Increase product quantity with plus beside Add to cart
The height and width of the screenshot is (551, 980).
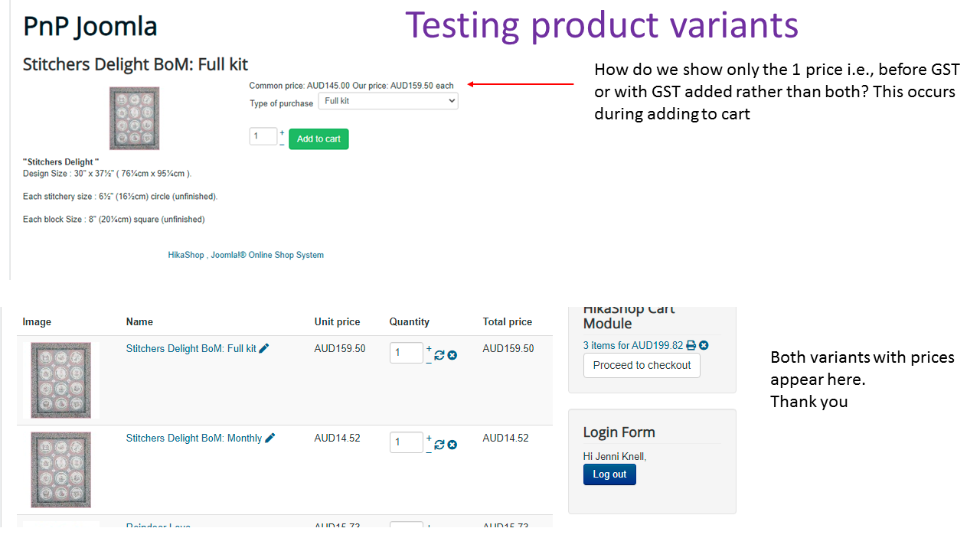pos(282,132)
